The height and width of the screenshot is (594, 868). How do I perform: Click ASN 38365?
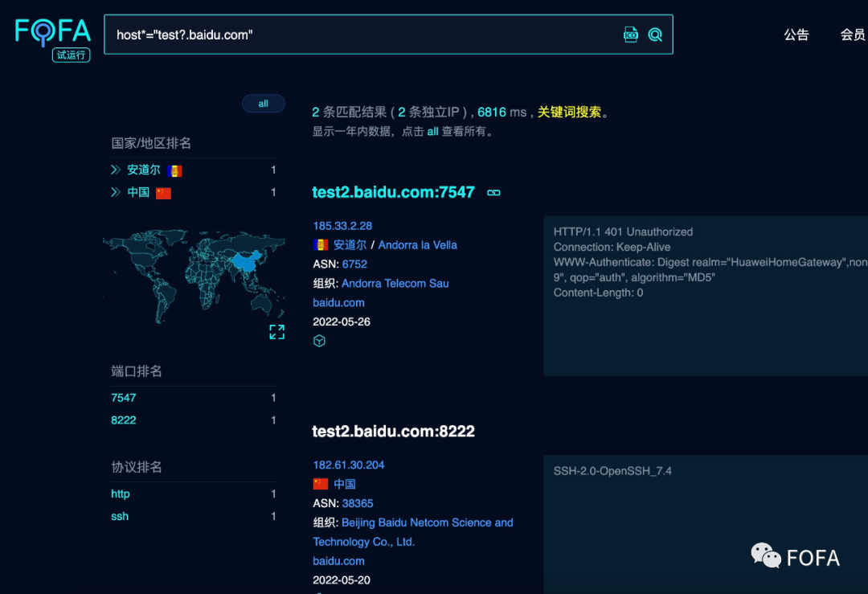click(x=358, y=503)
